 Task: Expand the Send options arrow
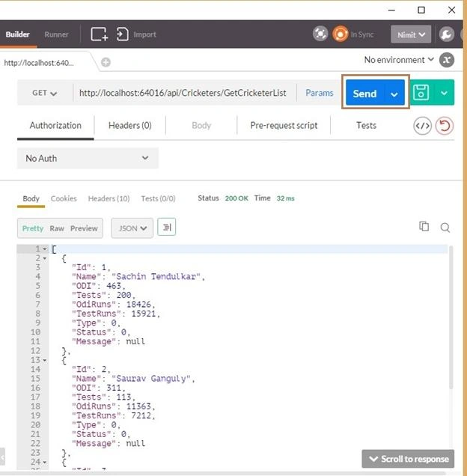pyautogui.click(x=394, y=94)
